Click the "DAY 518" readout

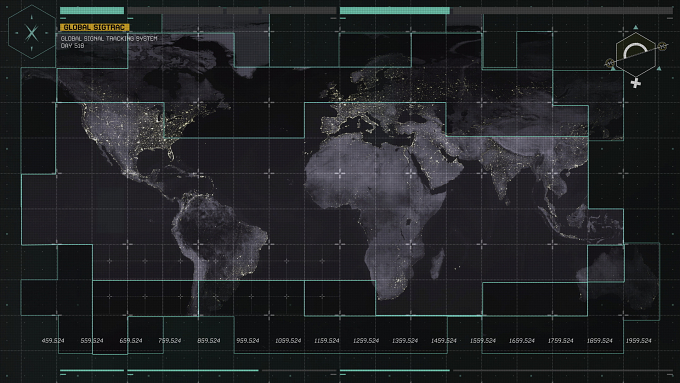tap(72, 46)
